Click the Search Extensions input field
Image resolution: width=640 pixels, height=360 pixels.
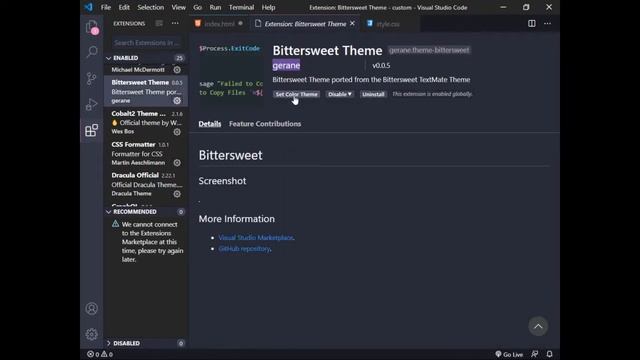click(146, 42)
